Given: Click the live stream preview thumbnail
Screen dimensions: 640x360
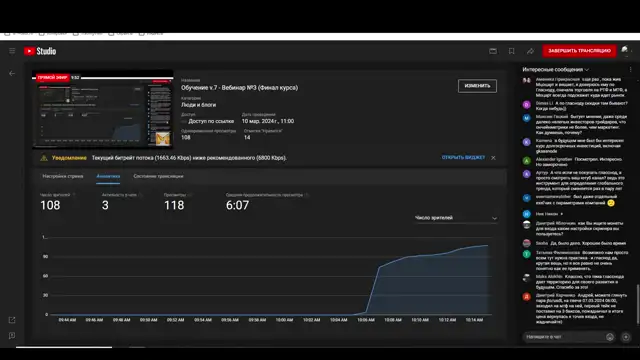Looking at the screenshot, I should 102,110.
